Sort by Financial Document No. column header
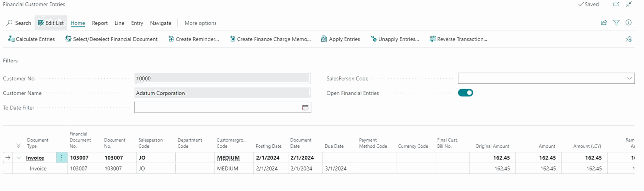This screenshot has width=644, height=191. tap(80, 140)
